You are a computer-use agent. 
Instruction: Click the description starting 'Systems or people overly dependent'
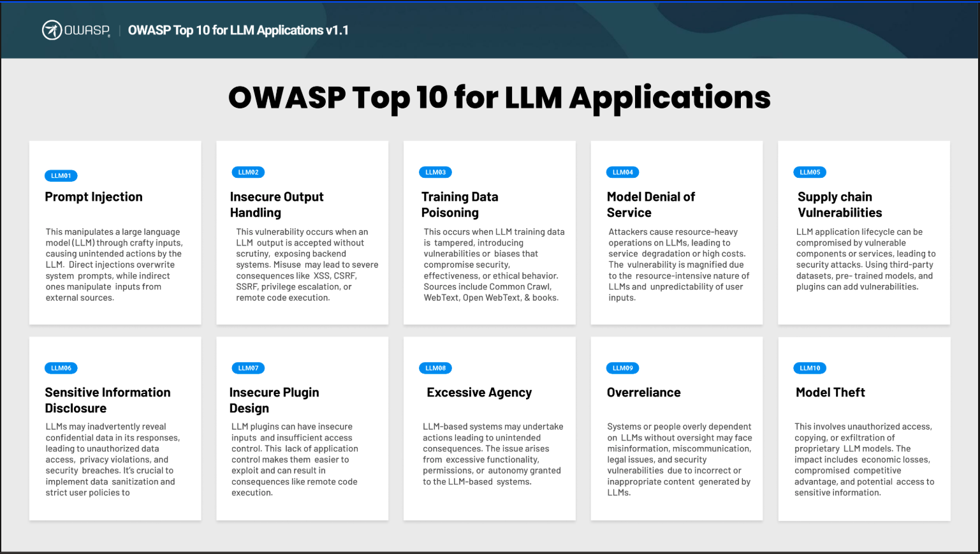680,460
